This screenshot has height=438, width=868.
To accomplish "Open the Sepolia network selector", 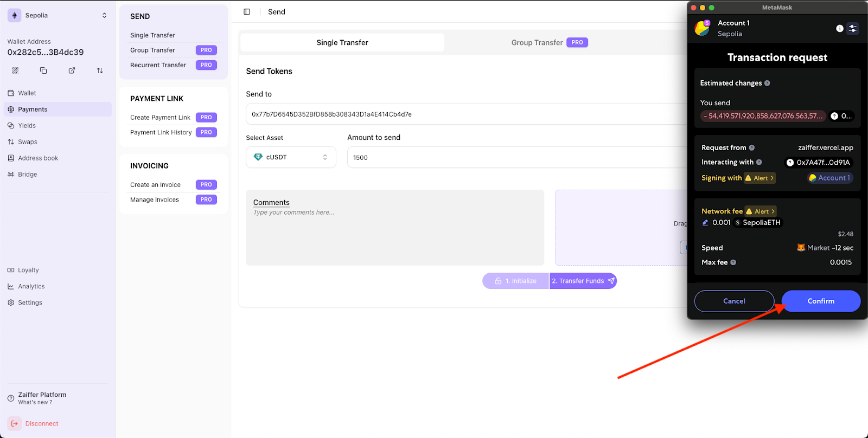I will [58, 15].
